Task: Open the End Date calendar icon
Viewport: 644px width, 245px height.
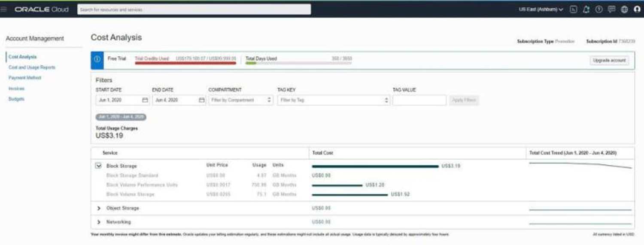Action: tap(202, 100)
